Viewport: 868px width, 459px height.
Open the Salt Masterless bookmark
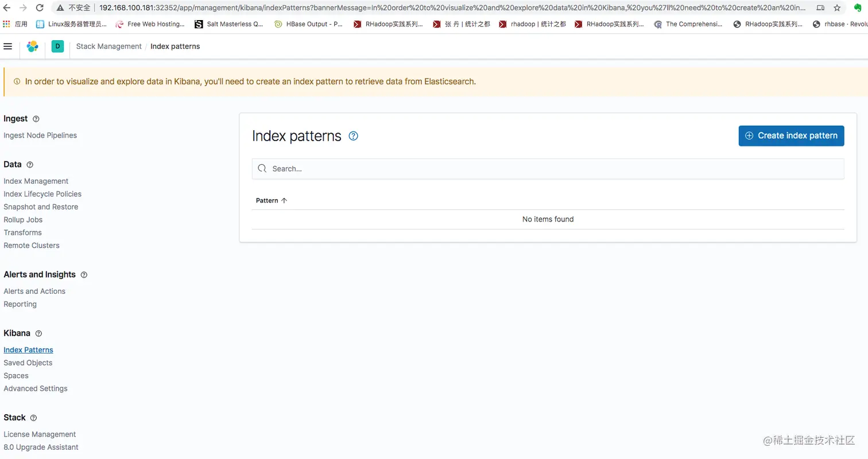coord(229,24)
